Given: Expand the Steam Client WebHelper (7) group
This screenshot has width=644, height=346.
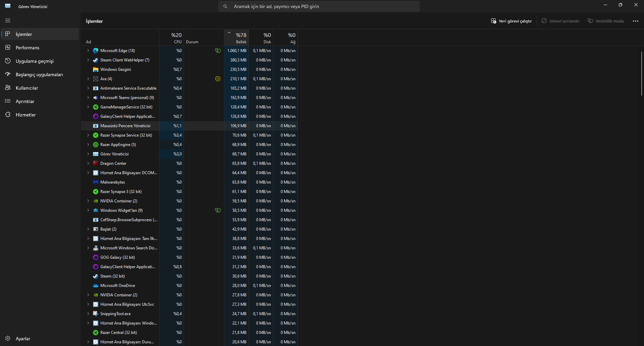Looking at the screenshot, I should 88,60.
